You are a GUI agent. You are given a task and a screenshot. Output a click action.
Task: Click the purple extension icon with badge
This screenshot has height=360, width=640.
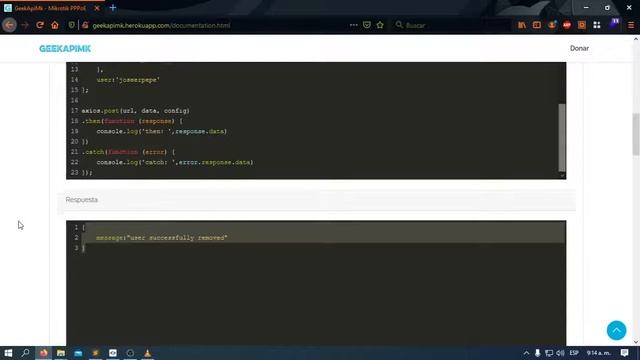[x=614, y=24]
